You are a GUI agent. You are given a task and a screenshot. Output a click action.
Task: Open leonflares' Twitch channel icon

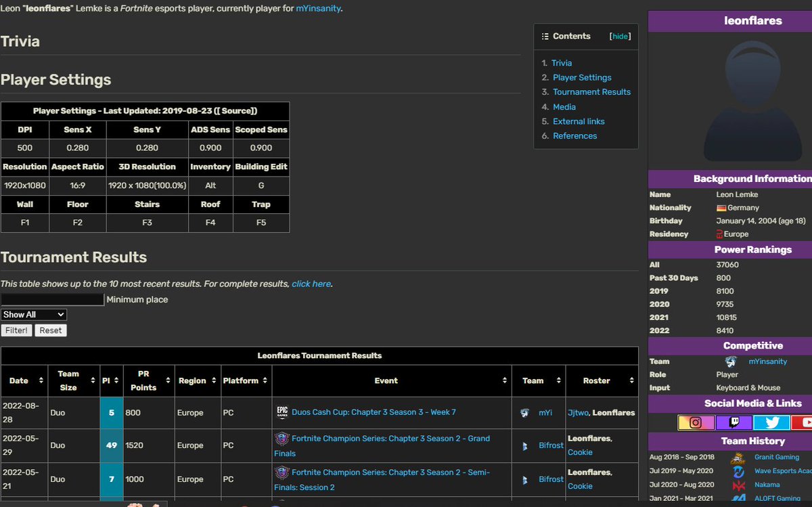tap(734, 422)
